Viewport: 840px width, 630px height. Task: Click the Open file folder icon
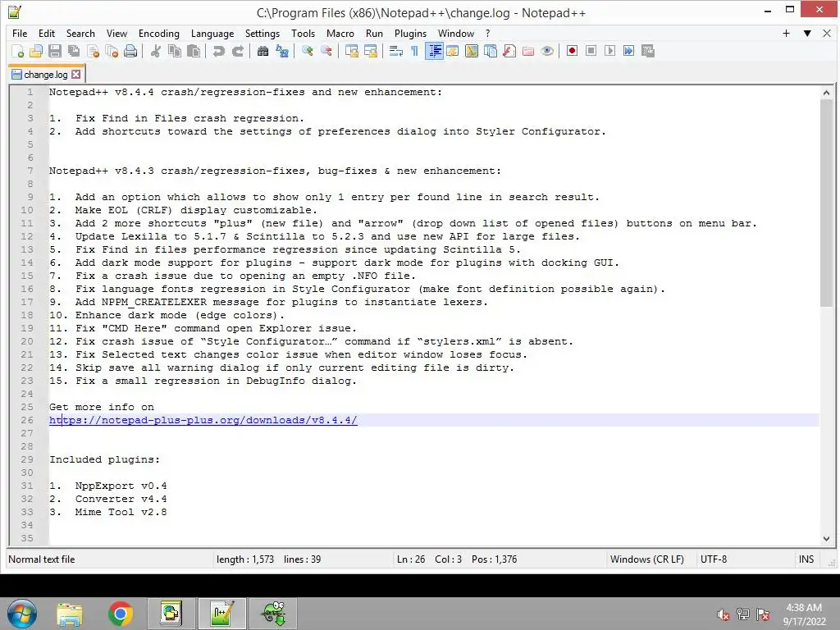click(36, 51)
